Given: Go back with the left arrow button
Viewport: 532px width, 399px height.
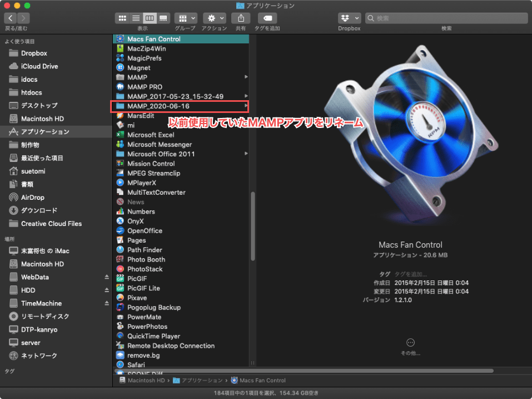Looking at the screenshot, I should tap(10, 18).
